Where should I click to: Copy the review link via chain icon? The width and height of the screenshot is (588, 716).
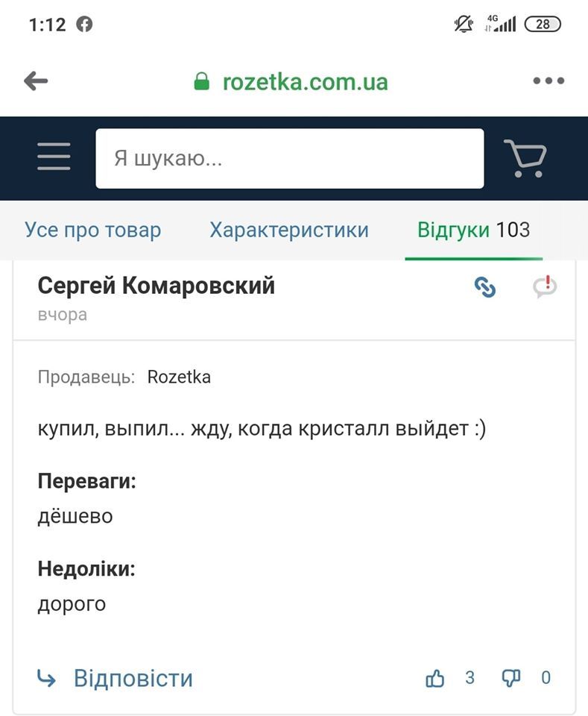pos(485,287)
